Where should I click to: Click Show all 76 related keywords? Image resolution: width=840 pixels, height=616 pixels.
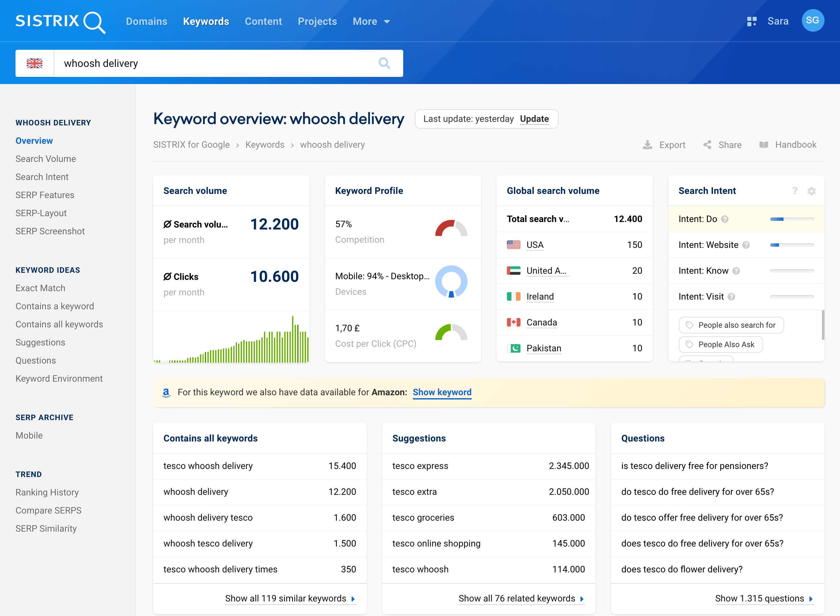[521, 599]
